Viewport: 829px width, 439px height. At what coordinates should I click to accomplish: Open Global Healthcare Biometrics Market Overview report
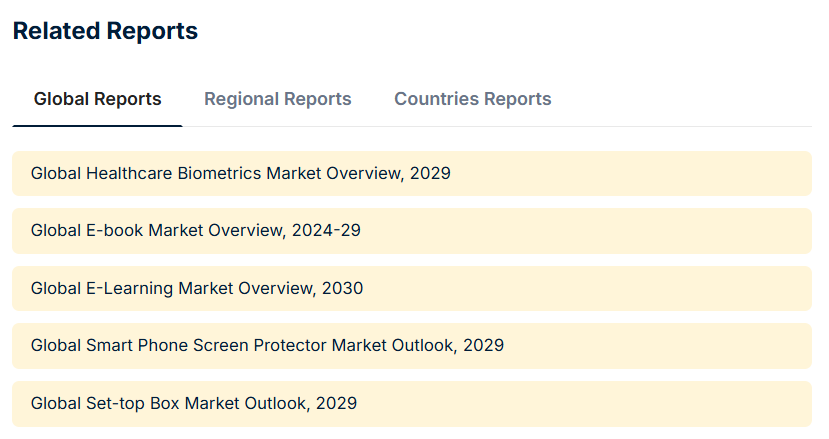[240, 173]
